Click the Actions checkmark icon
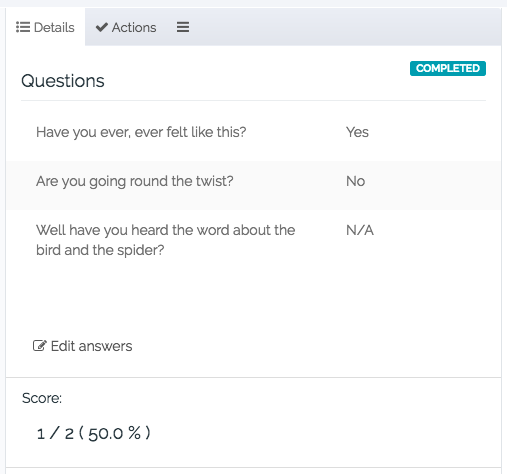507x474 pixels. [102, 27]
